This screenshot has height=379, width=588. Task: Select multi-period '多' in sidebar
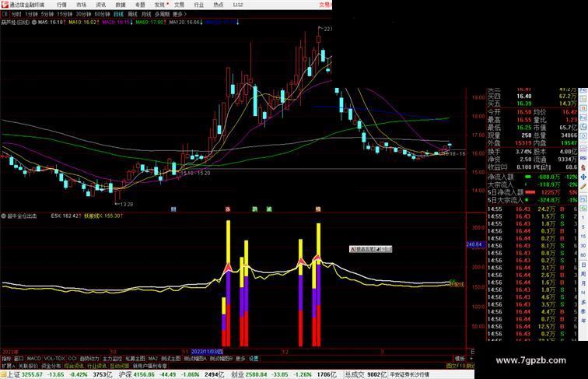[583, 302]
